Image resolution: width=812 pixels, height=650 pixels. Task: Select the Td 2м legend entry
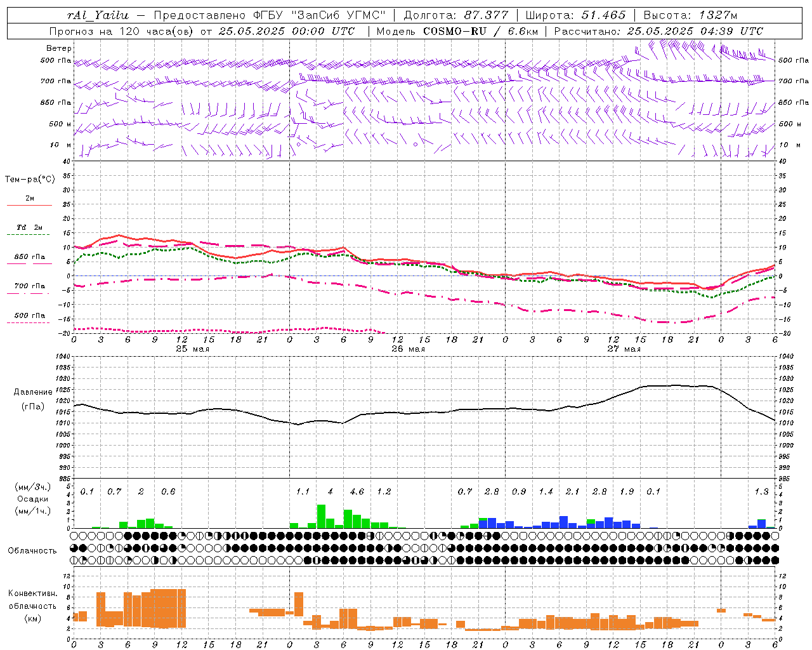coord(29,227)
